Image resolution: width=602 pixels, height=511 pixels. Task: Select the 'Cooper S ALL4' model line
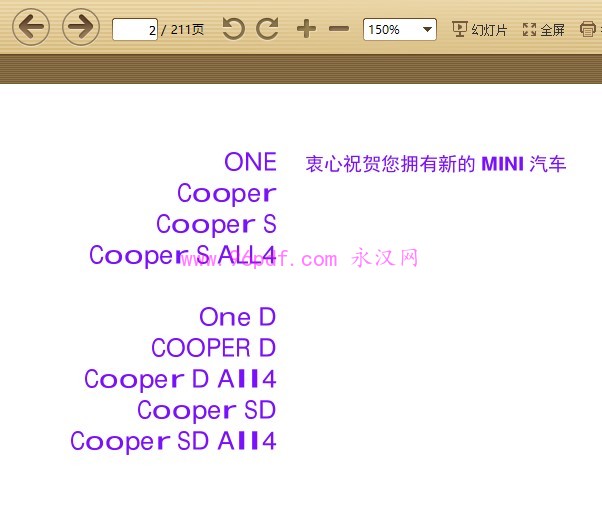point(183,255)
